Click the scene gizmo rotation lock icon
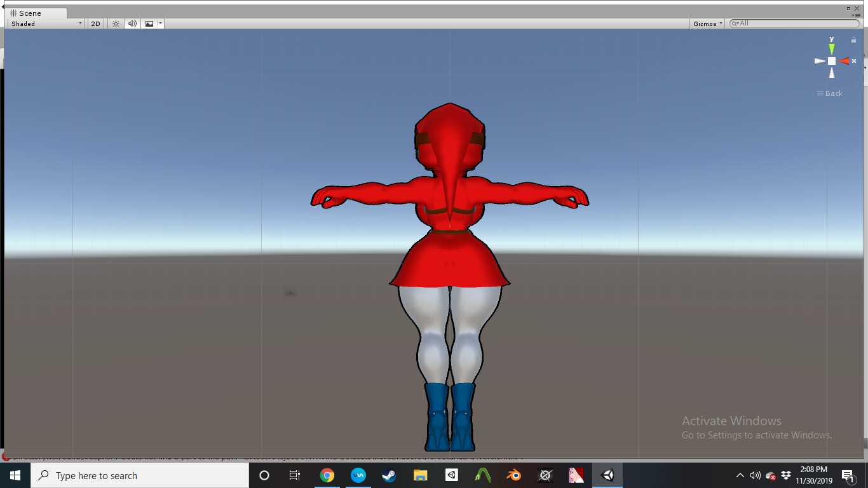868x488 pixels. tap(853, 40)
